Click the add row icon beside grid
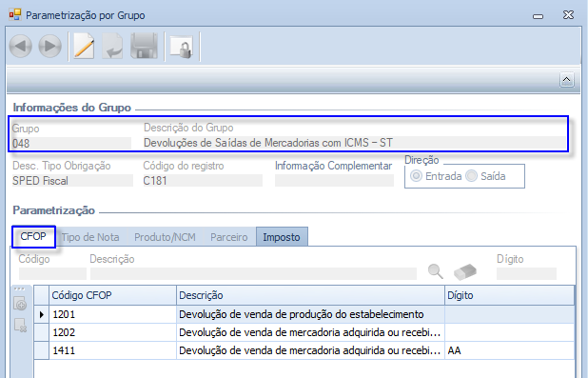 (20, 304)
